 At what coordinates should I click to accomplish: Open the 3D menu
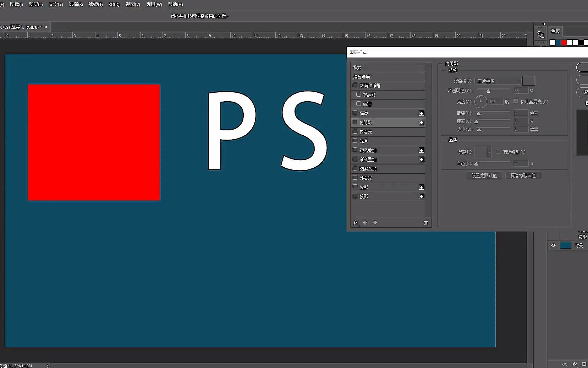point(114,4)
